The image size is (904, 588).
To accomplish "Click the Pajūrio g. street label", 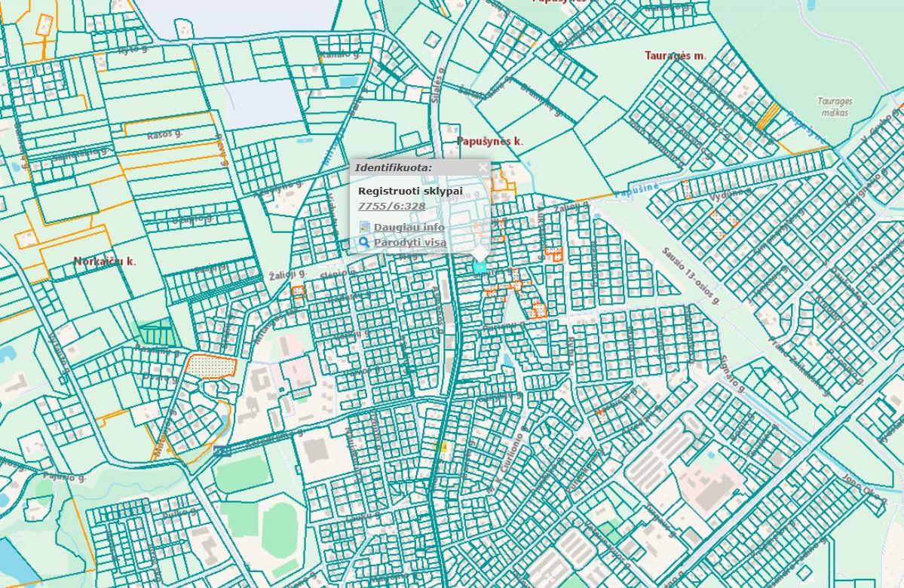I will click(x=65, y=476).
